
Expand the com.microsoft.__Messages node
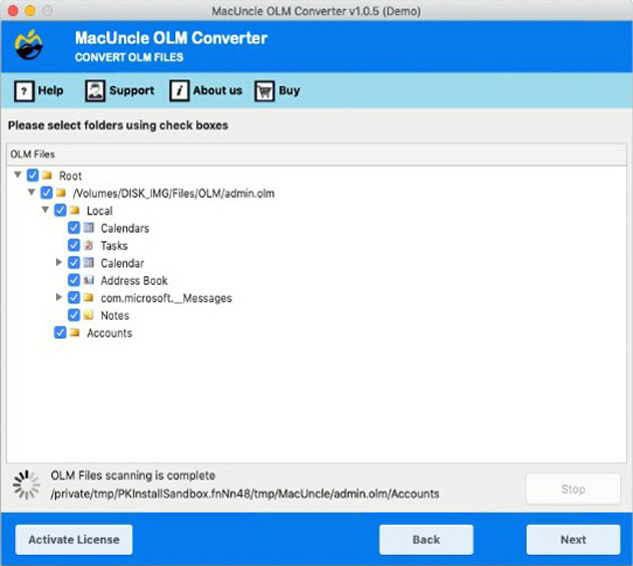(x=59, y=297)
